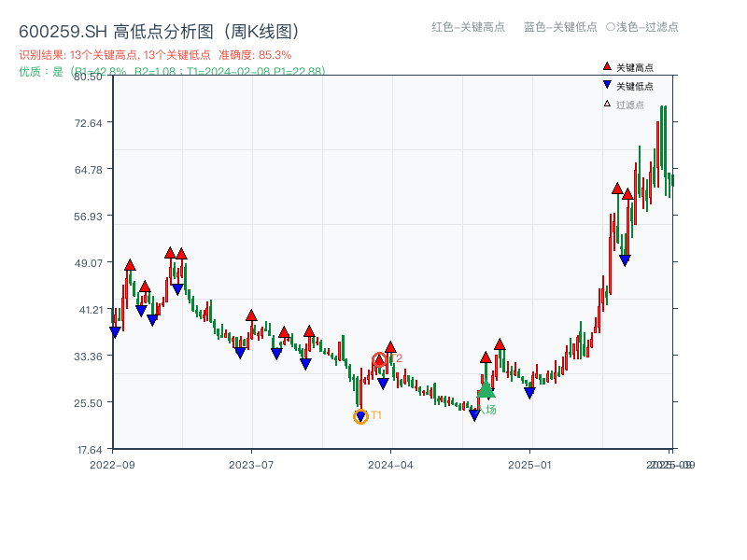This screenshot has width=747, height=560.
Task: Select the orange-circled T1 low marker
Action: pyautogui.click(x=360, y=416)
